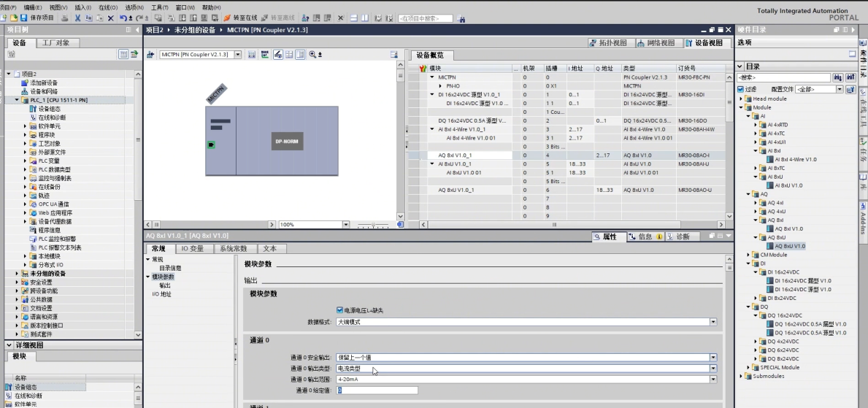Click the Delete X icon in toolbar
The image size is (868, 408).
tap(111, 18)
